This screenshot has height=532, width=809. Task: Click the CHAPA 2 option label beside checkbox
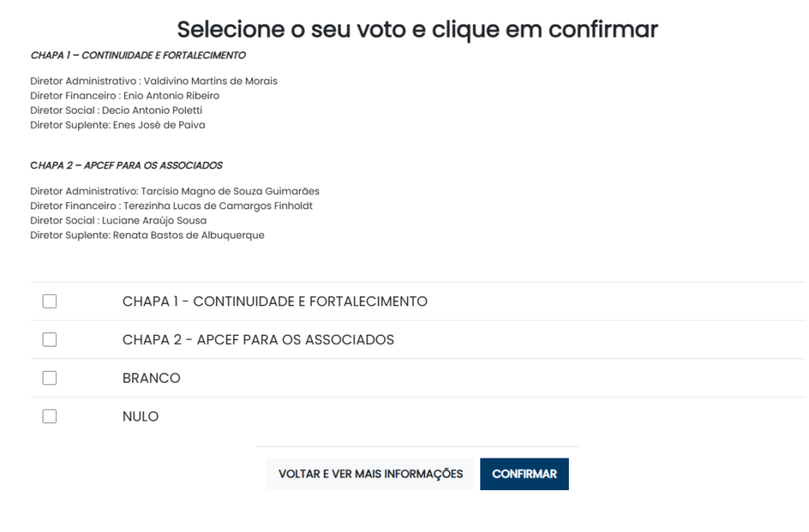(x=258, y=340)
